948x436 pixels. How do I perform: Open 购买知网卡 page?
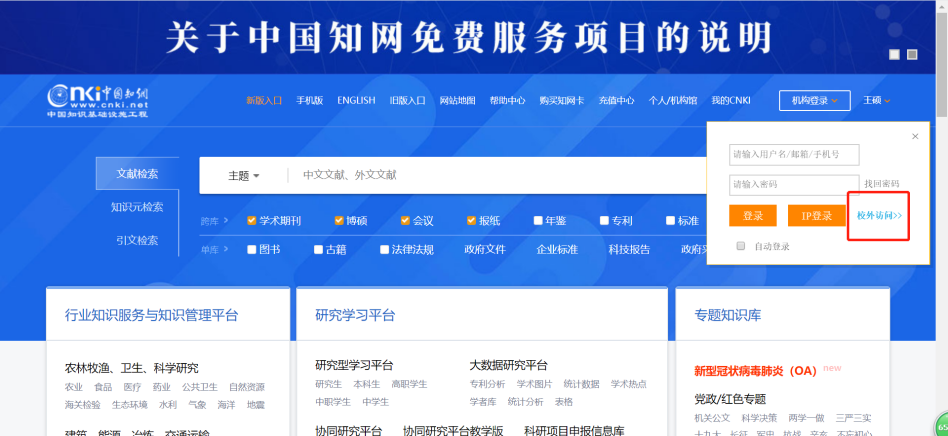pos(562,100)
